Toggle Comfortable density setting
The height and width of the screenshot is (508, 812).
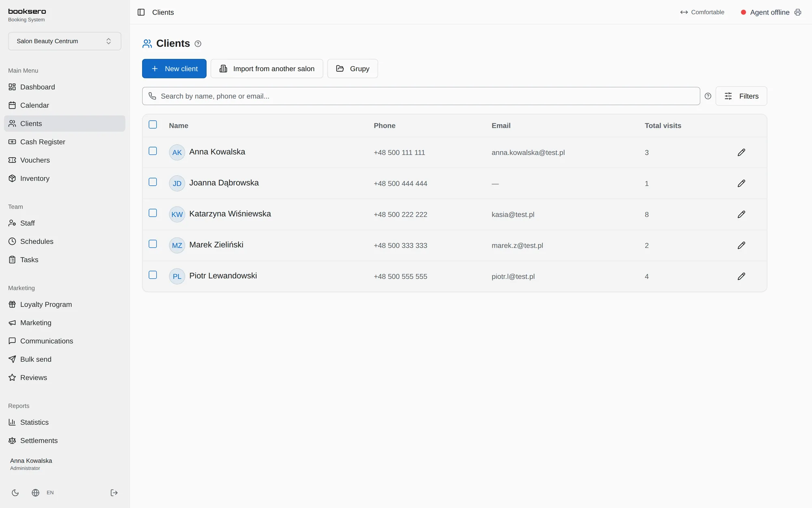click(x=702, y=12)
